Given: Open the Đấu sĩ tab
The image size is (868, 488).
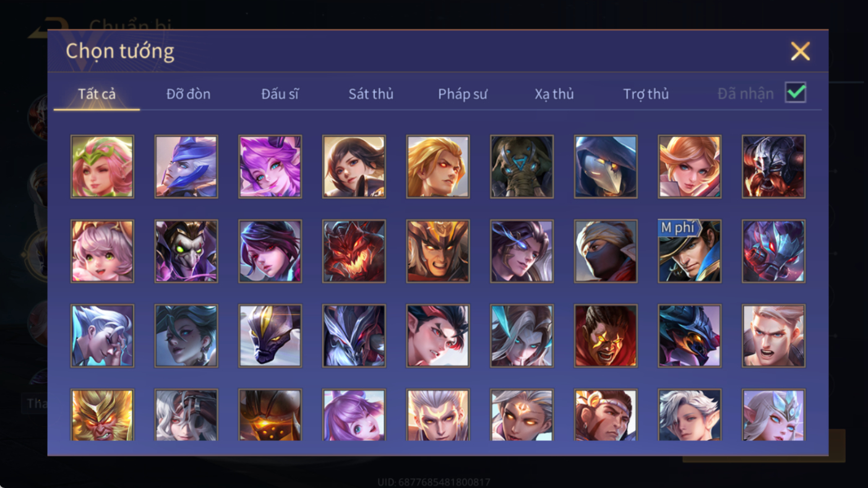Looking at the screenshot, I should coord(280,94).
